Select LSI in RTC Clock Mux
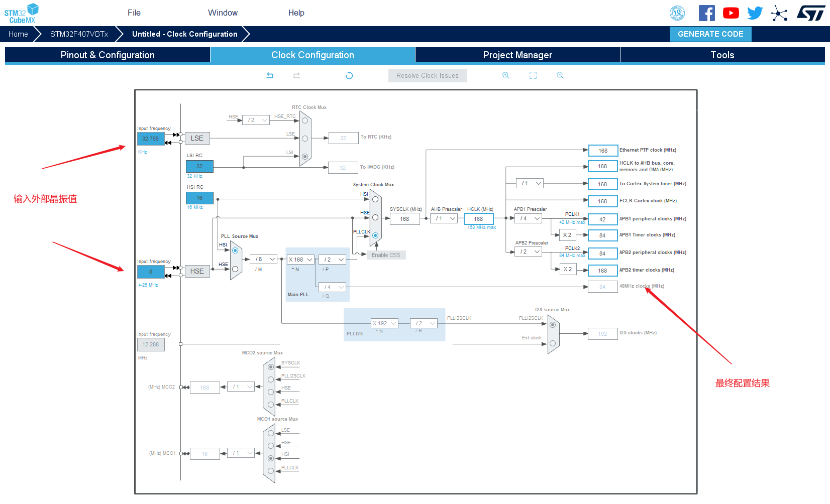 click(x=305, y=157)
